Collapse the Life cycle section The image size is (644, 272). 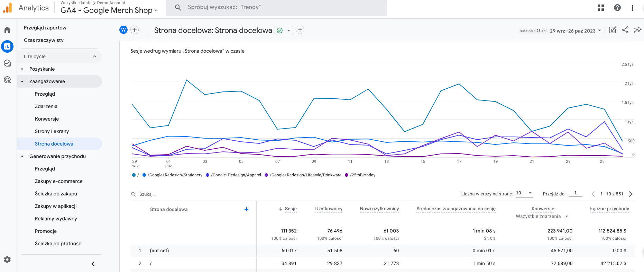point(95,56)
